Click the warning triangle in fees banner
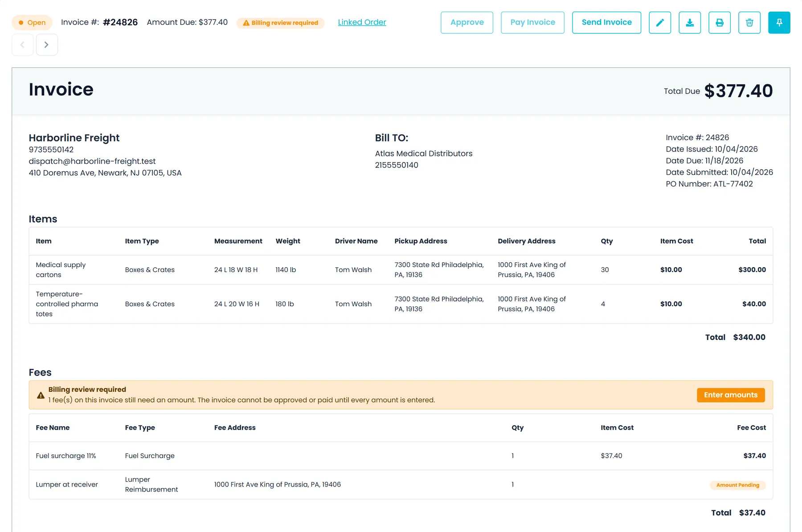 pos(41,395)
